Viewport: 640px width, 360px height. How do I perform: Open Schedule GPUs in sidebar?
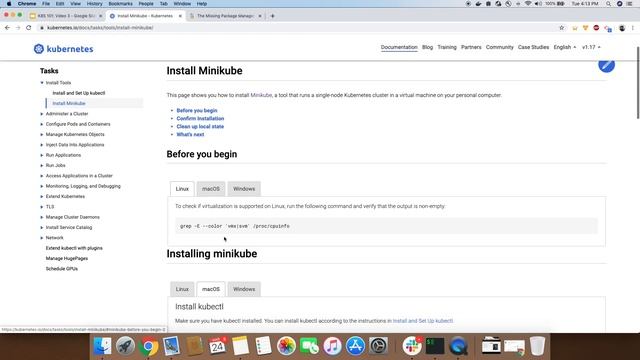coord(62,269)
